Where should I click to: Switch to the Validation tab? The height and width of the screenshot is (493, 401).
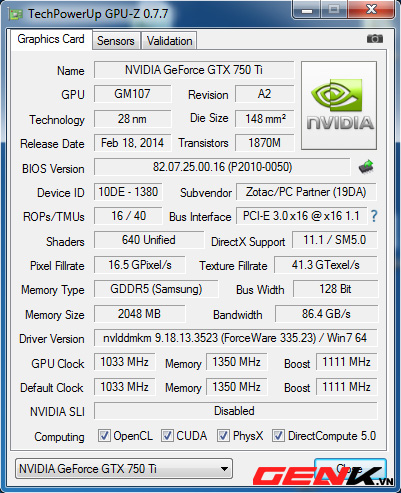169,41
